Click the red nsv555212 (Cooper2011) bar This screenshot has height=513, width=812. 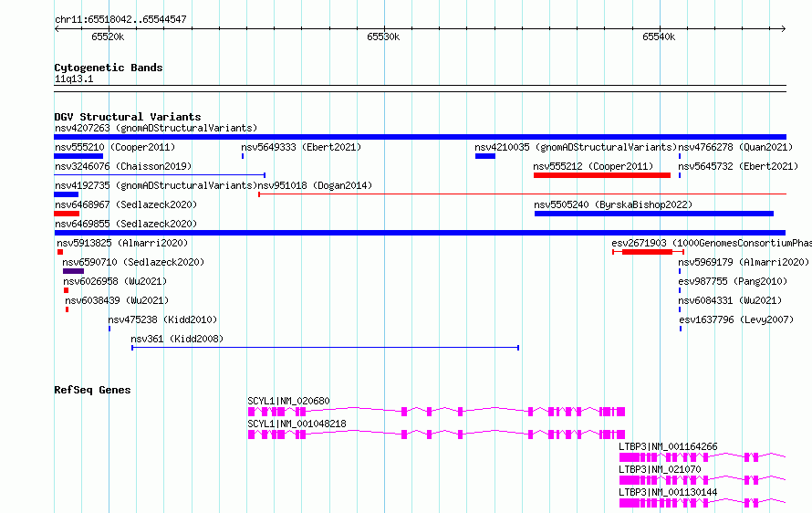602,175
